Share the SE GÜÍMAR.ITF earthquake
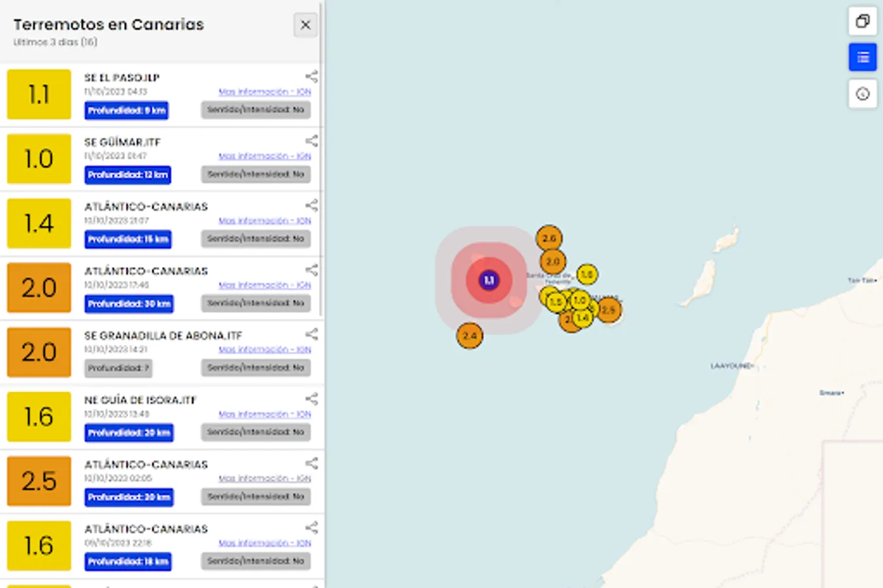883x588 pixels. pyautogui.click(x=311, y=140)
